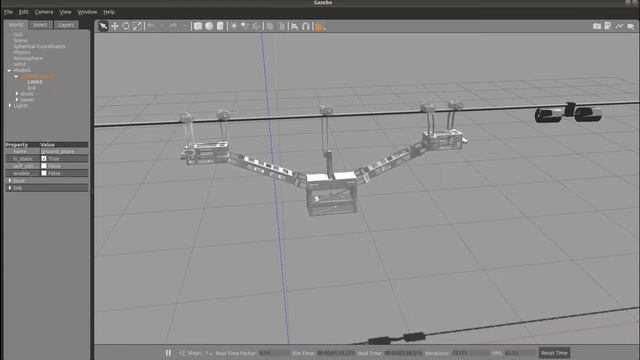This screenshot has width=640, height=360.
Task: Open the File menu
Action: (x=8, y=12)
